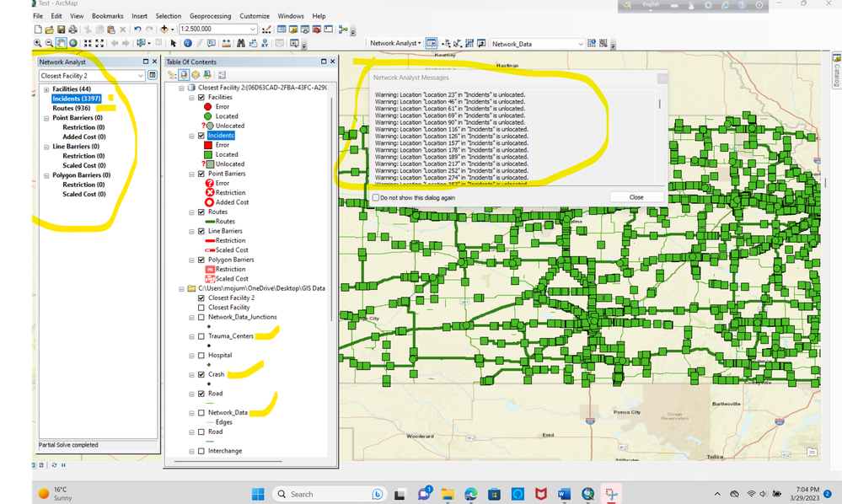The width and height of the screenshot is (842, 504).
Task: Open the Geoprocessing menu
Action: (x=210, y=16)
